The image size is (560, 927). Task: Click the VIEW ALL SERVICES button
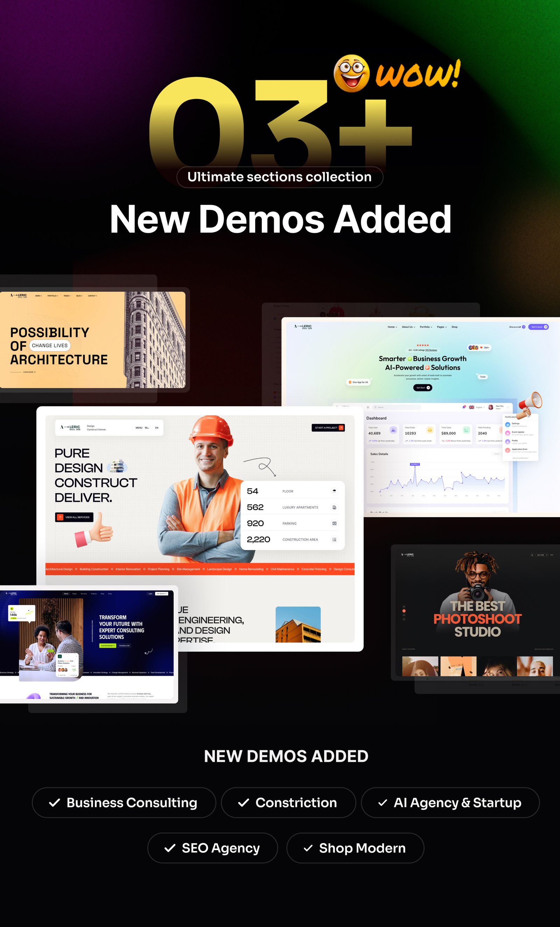coord(74,517)
